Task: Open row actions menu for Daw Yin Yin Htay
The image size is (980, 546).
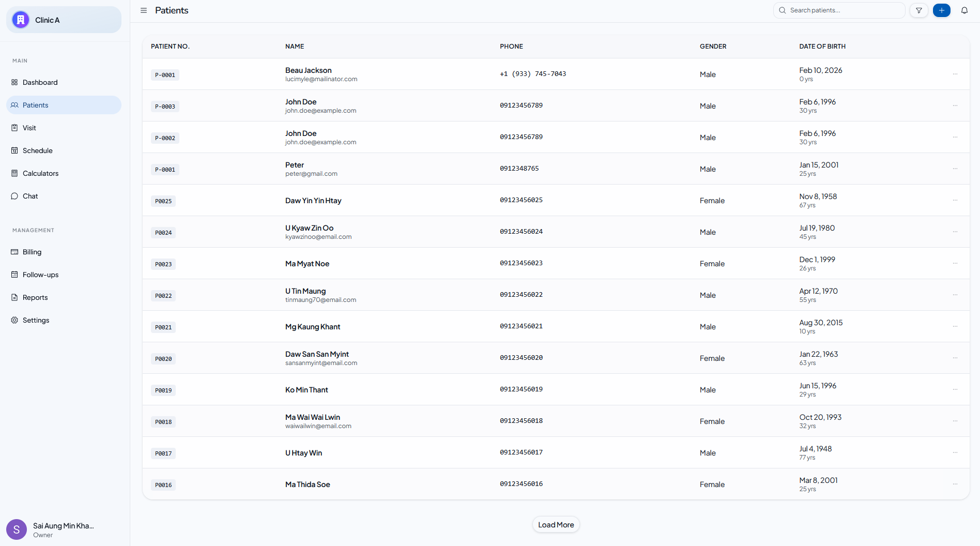Action: click(x=955, y=200)
